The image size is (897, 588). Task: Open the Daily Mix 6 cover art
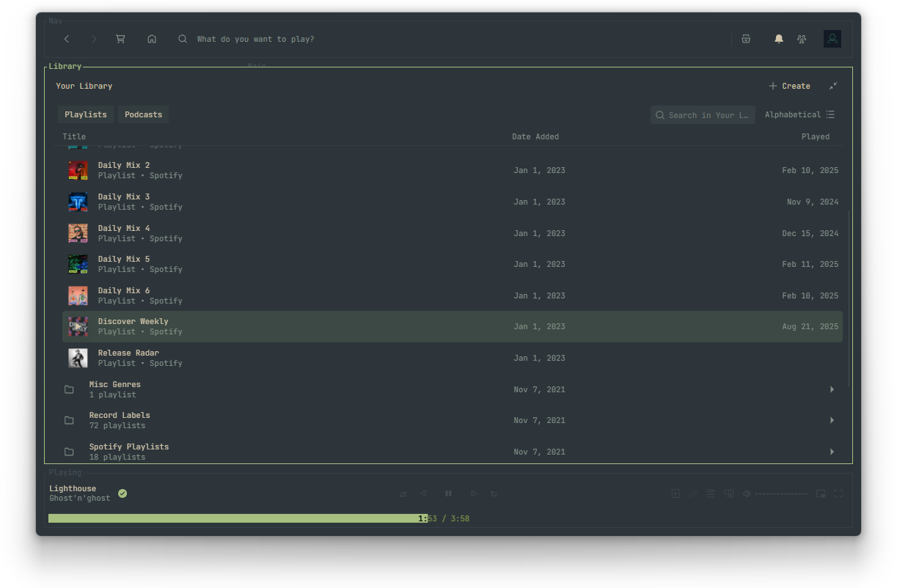[x=78, y=295]
